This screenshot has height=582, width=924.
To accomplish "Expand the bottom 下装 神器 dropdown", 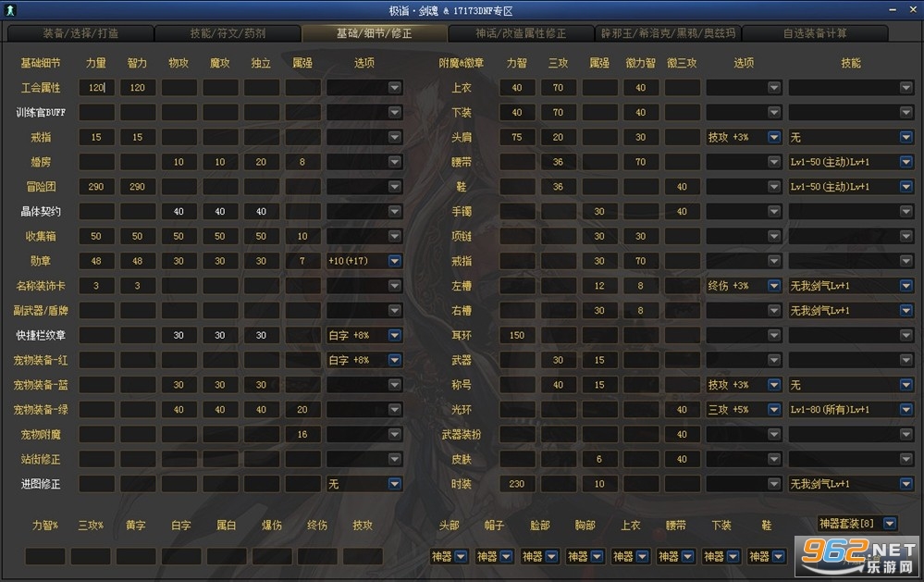I will pyautogui.click(x=733, y=557).
